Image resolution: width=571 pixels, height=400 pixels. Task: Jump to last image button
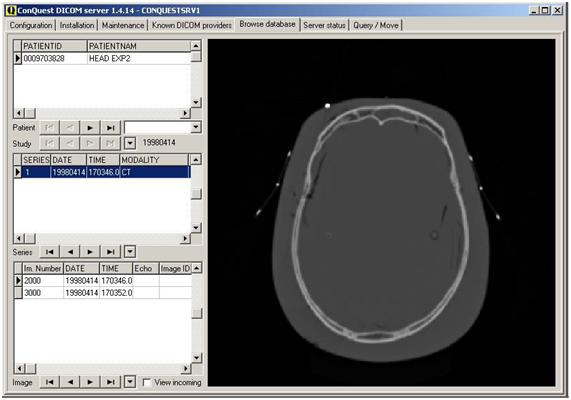(x=110, y=382)
